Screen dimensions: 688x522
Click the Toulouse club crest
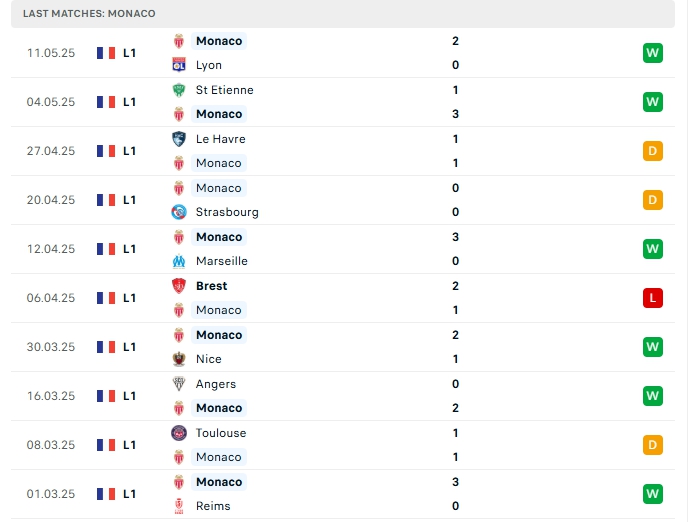coord(179,433)
